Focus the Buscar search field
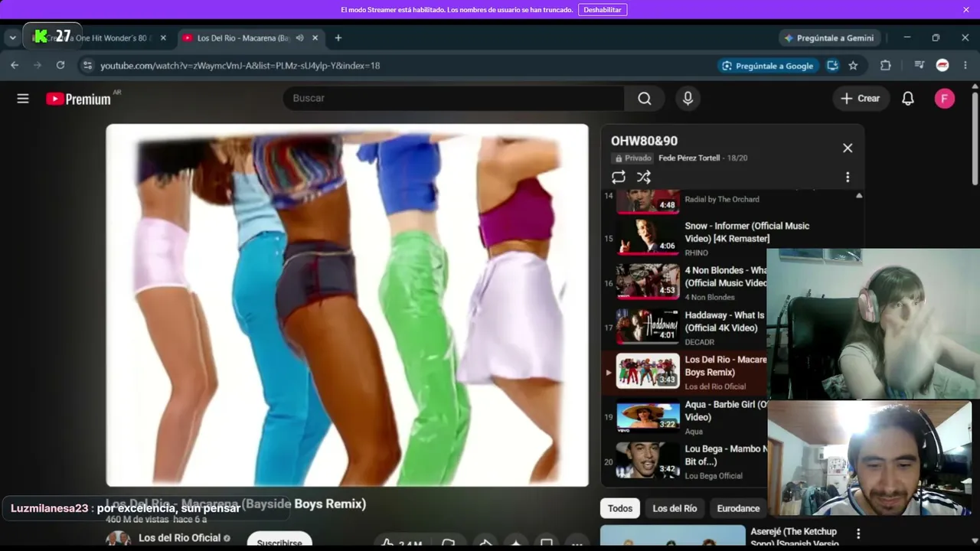980x551 pixels. (x=453, y=98)
